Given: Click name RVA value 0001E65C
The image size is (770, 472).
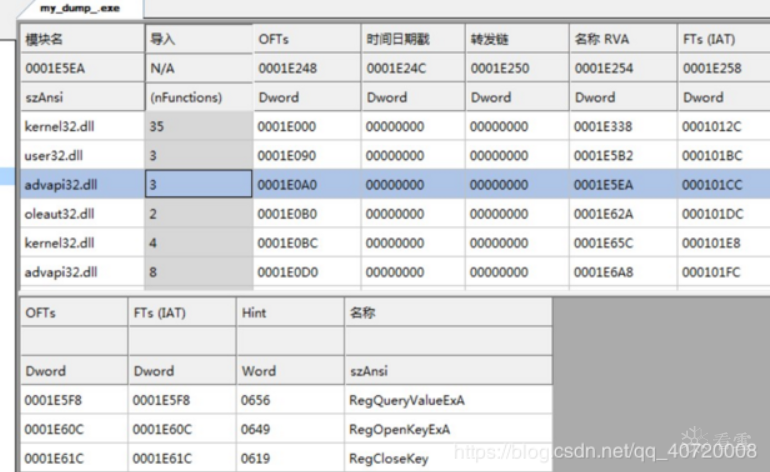Looking at the screenshot, I should (604, 243).
